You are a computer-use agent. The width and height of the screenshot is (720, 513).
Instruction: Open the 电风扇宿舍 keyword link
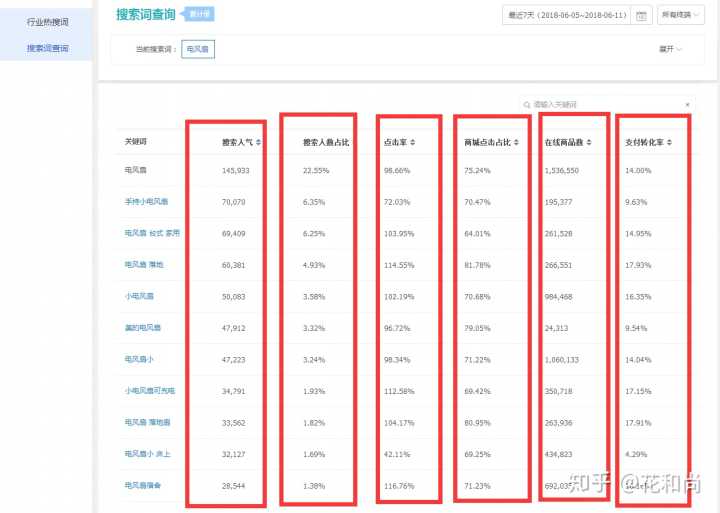143,485
